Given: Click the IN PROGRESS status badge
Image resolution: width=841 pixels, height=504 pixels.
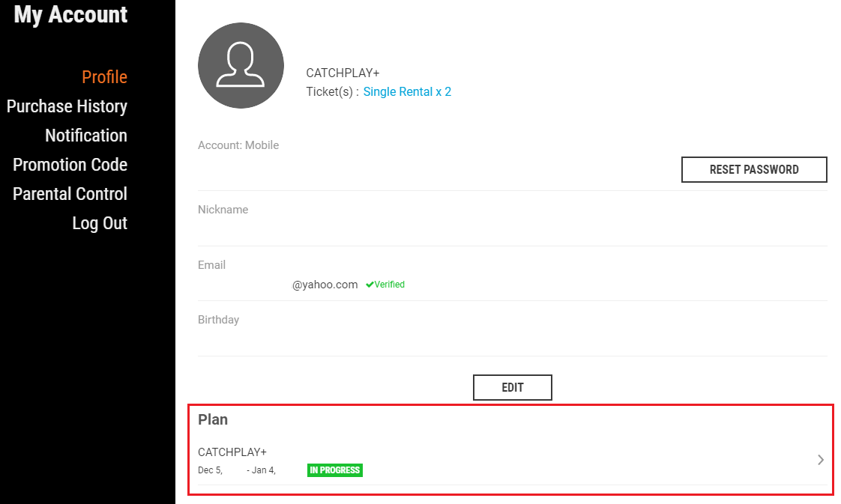Looking at the screenshot, I should point(334,470).
